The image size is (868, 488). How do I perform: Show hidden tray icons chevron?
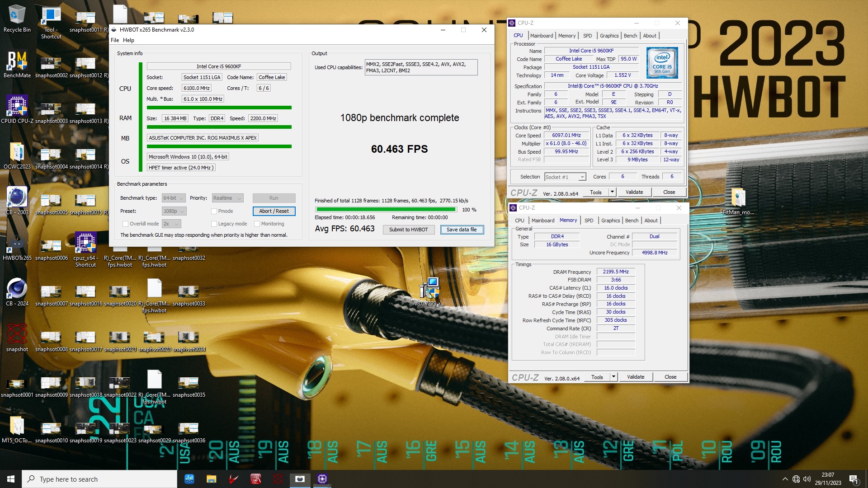(x=785, y=479)
